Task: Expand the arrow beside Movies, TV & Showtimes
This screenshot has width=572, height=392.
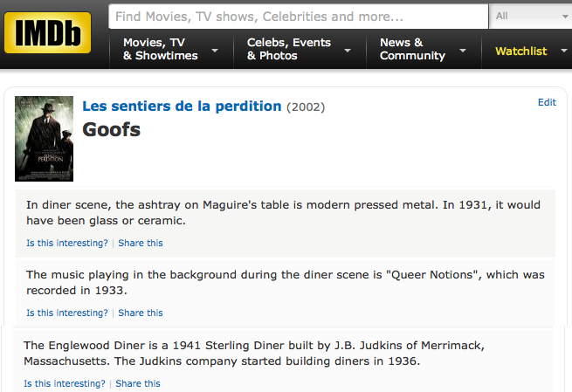Action: [x=215, y=51]
